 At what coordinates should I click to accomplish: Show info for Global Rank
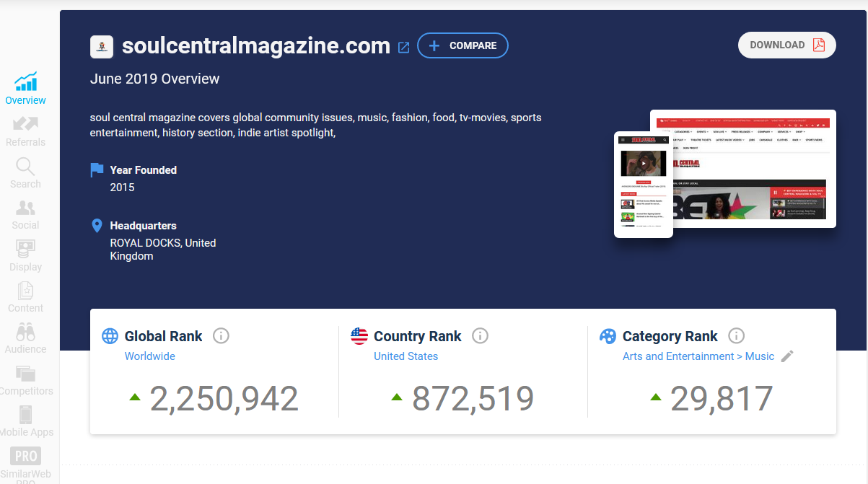pos(221,336)
